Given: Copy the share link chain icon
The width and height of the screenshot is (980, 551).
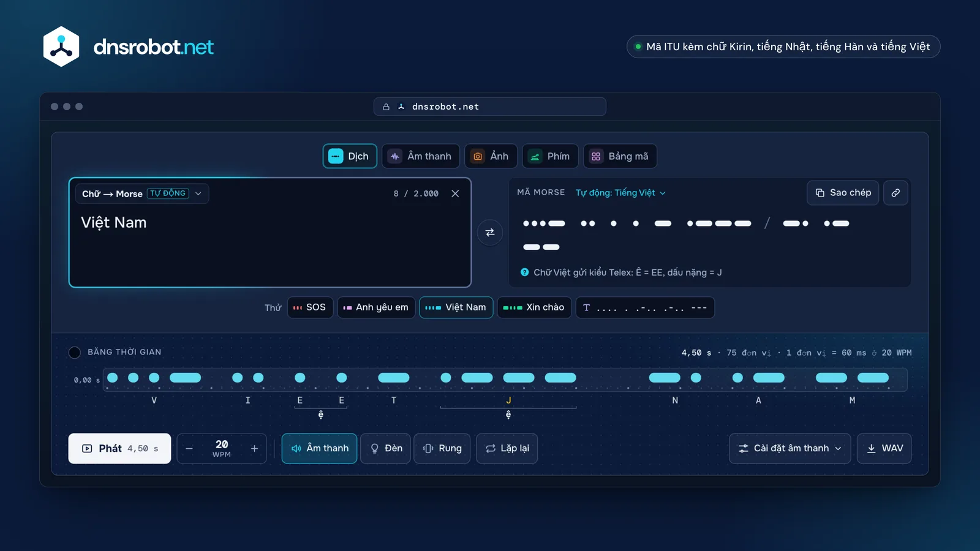Looking at the screenshot, I should tap(895, 193).
